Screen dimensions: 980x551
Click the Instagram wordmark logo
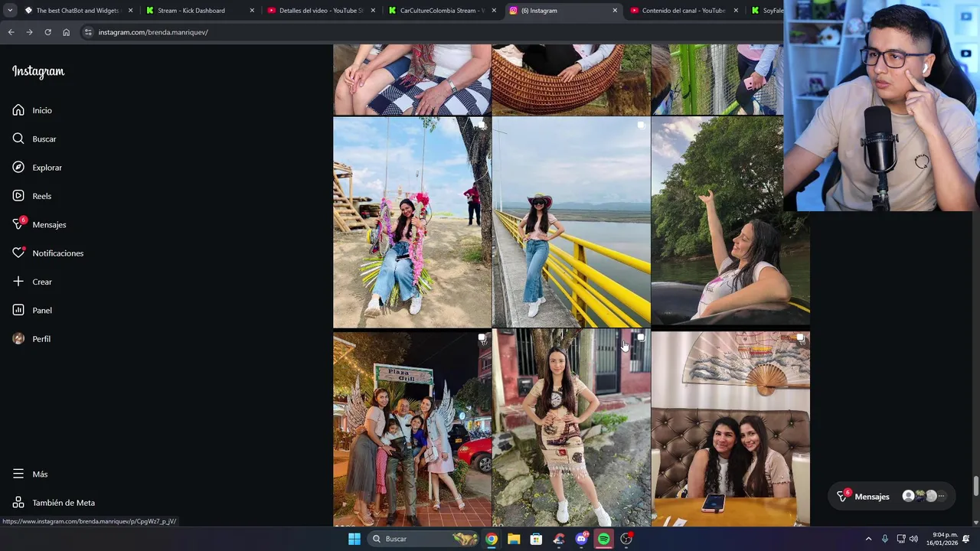coord(38,71)
